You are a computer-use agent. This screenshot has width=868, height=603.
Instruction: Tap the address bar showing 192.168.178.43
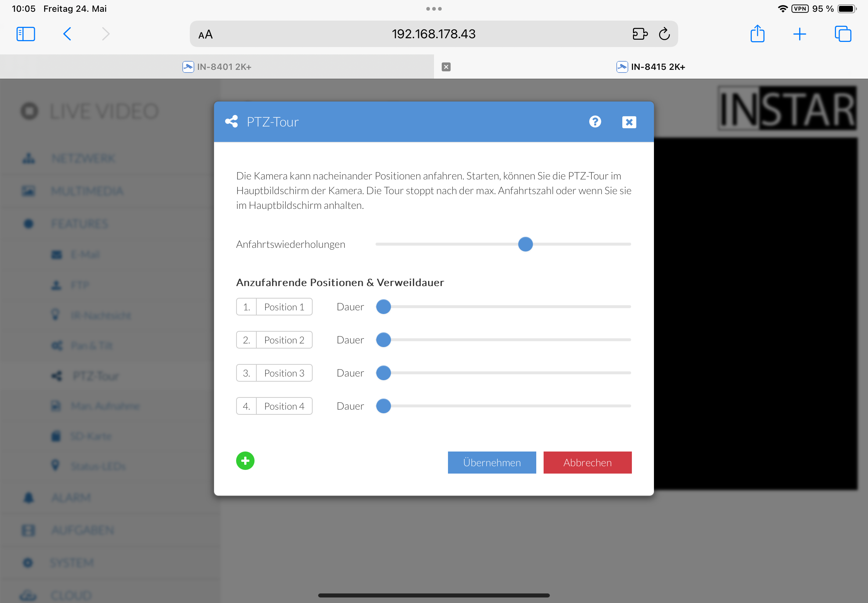[433, 34]
